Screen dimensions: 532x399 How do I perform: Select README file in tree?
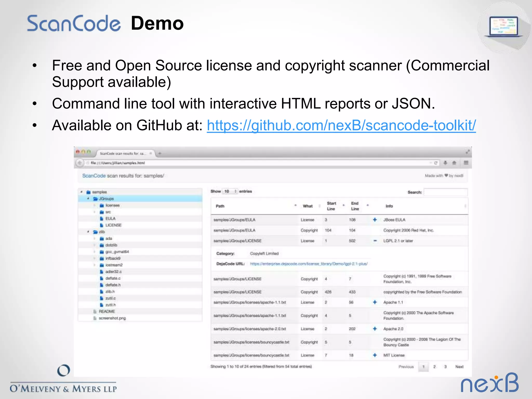pos(107,311)
